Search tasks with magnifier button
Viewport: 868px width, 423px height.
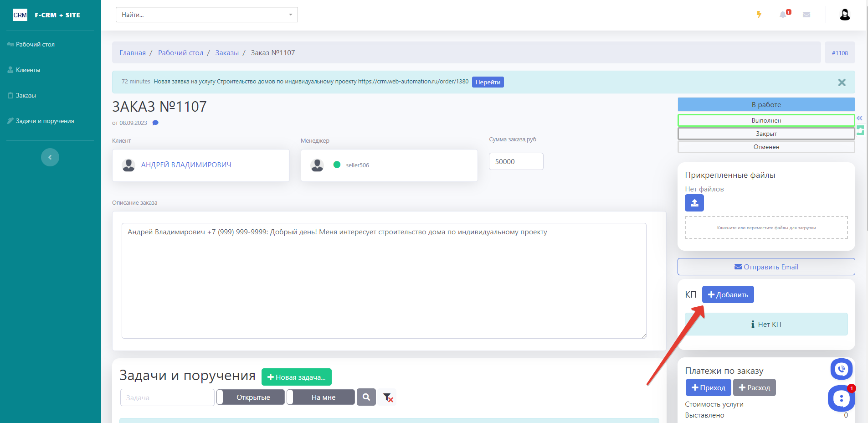click(366, 397)
